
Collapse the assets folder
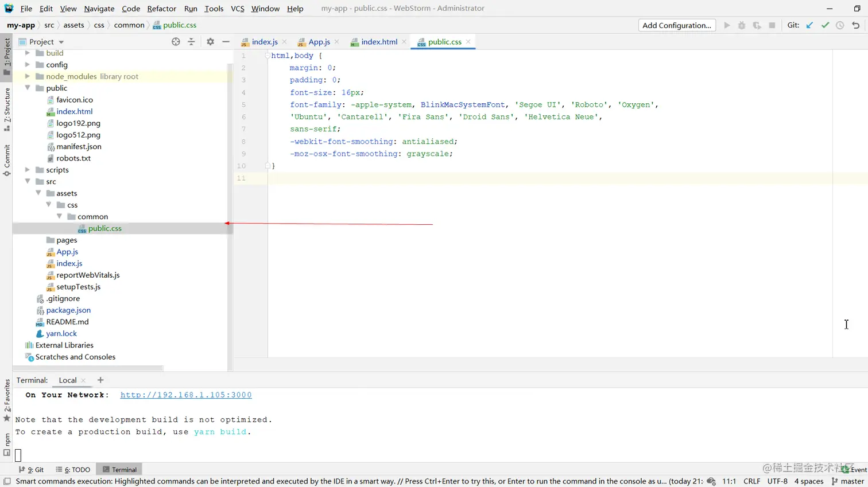pyautogui.click(x=38, y=193)
